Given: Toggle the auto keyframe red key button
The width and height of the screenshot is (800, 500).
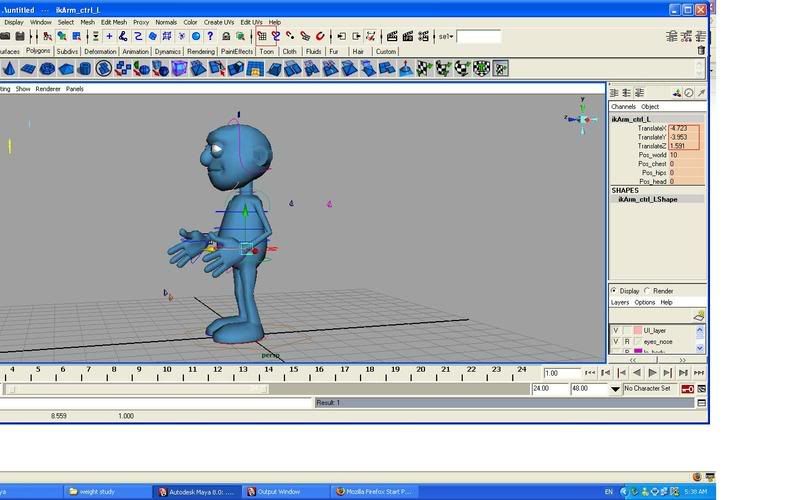Looking at the screenshot, I should coord(688,388).
